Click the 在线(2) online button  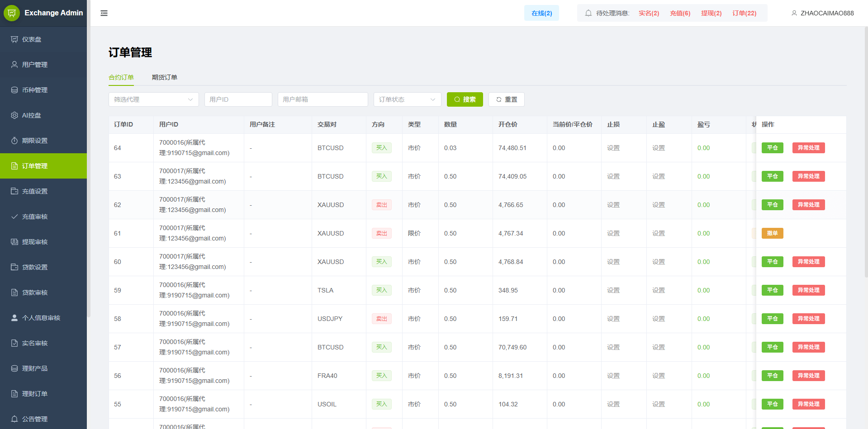pos(541,13)
